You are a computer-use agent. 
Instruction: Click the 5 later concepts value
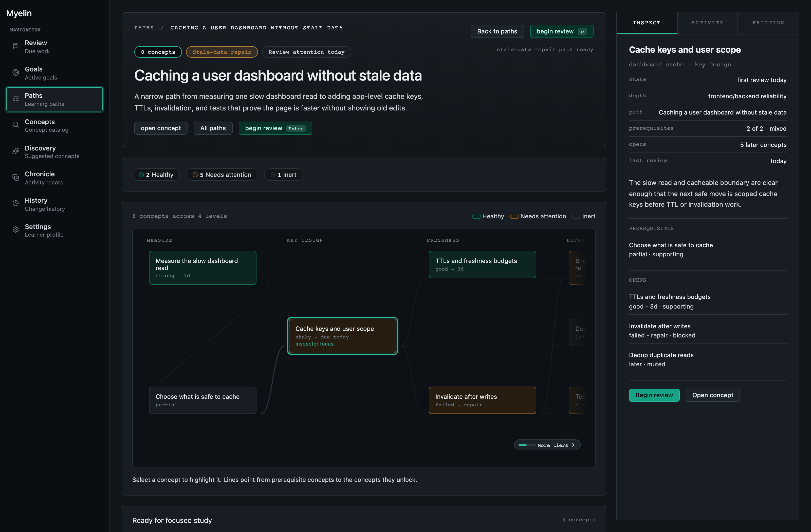763,145
